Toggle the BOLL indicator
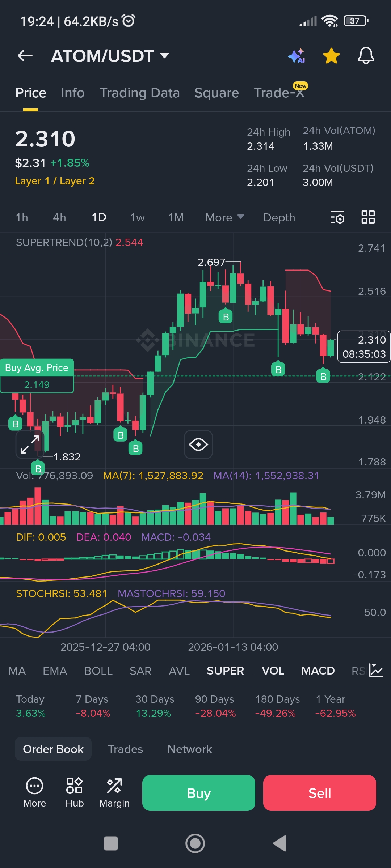The height and width of the screenshot is (868, 391). point(98,671)
